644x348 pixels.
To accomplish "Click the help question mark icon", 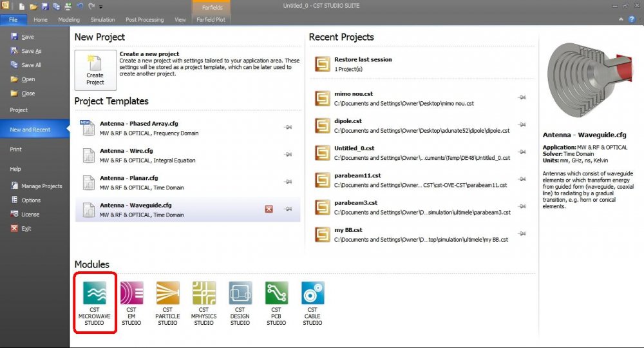I will (x=632, y=19).
